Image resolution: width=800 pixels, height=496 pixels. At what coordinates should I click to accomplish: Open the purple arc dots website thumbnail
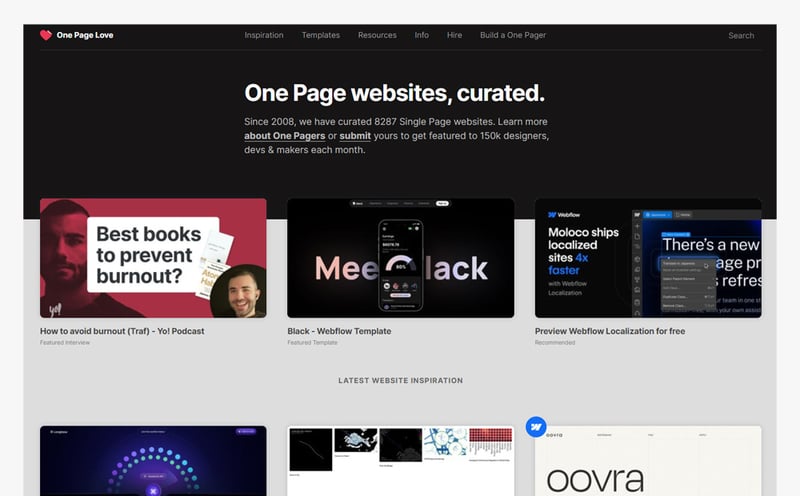point(153,461)
